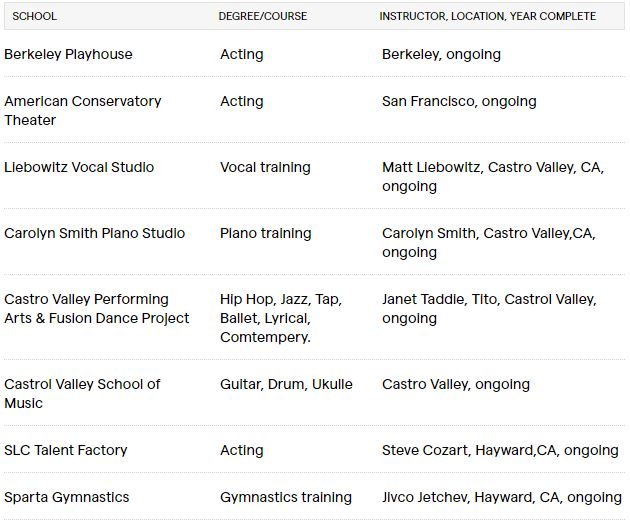Click the Steve Cozart, Hayward,CA cell

coord(500,450)
